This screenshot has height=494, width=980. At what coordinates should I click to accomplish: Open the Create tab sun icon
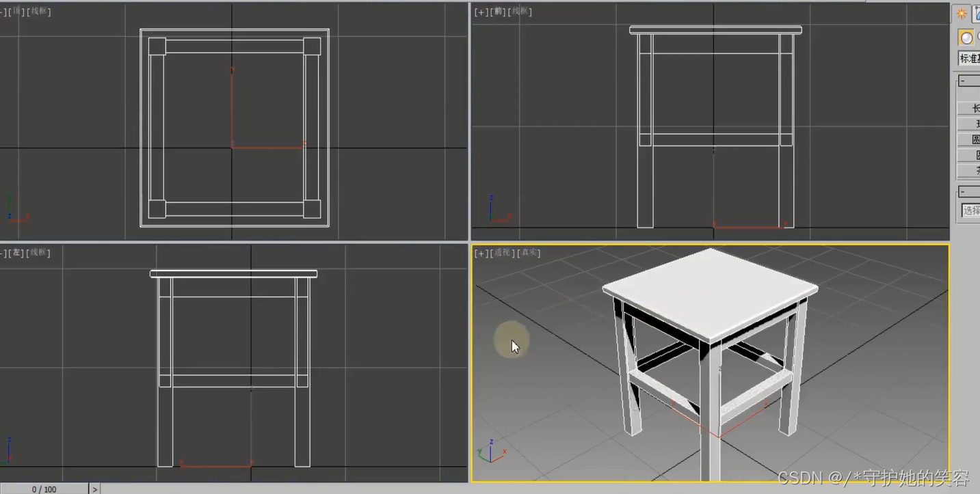click(x=962, y=14)
